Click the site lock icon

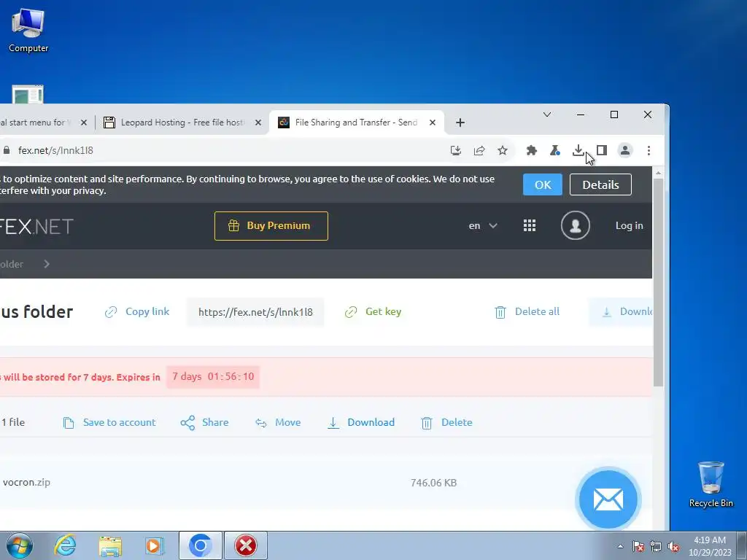coord(6,150)
